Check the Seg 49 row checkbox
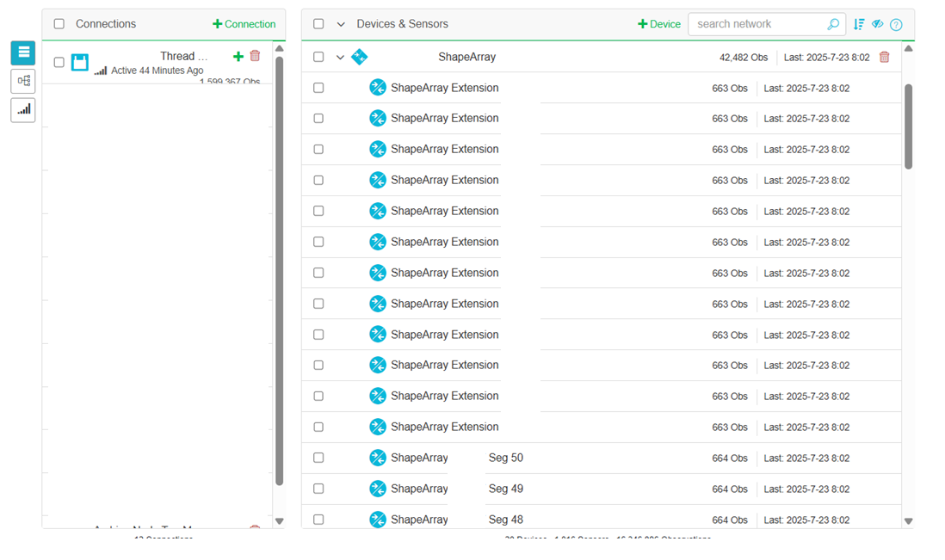 click(x=318, y=489)
